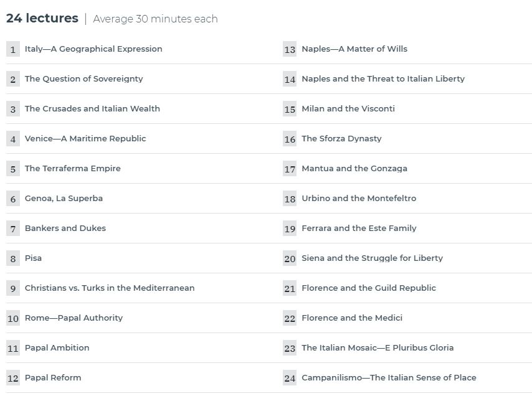
Task: Select the number 2 badge
Action: point(13,79)
